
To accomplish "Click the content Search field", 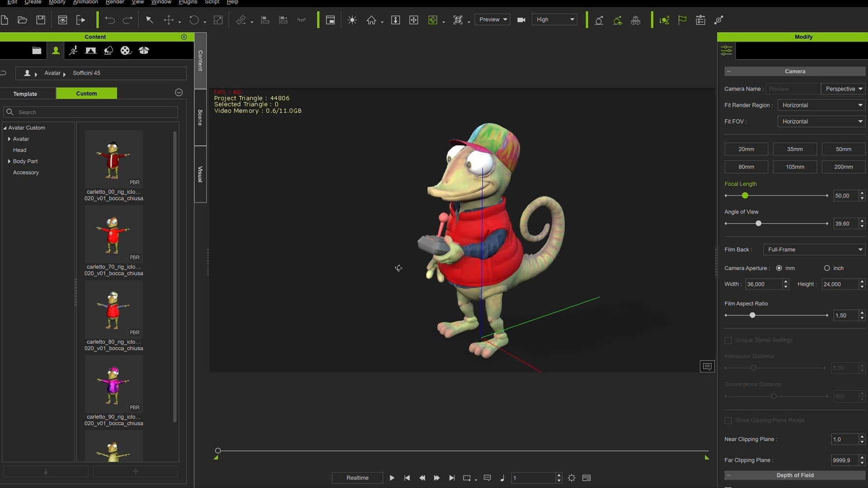I will pyautogui.click(x=90, y=112).
